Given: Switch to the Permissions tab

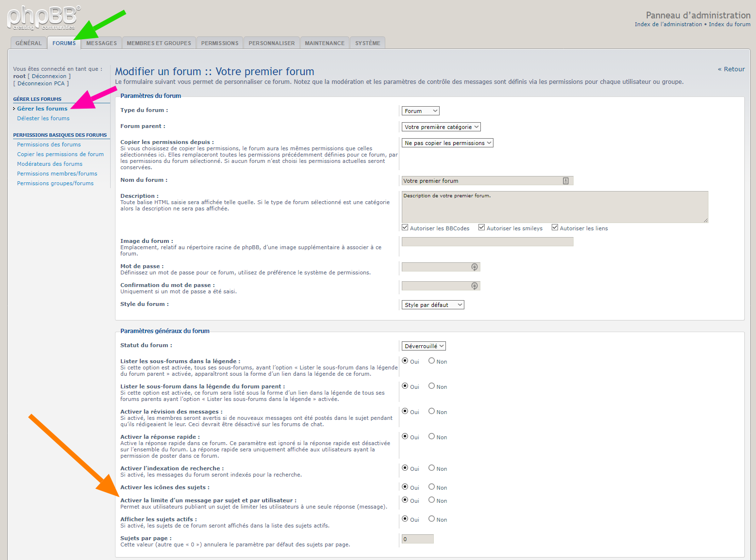Looking at the screenshot, I should tap(220, 43).
